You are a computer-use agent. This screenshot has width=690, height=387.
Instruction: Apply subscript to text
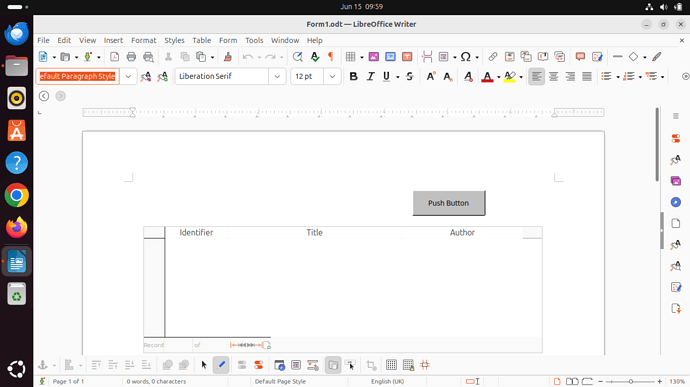[x=448, y=77]
